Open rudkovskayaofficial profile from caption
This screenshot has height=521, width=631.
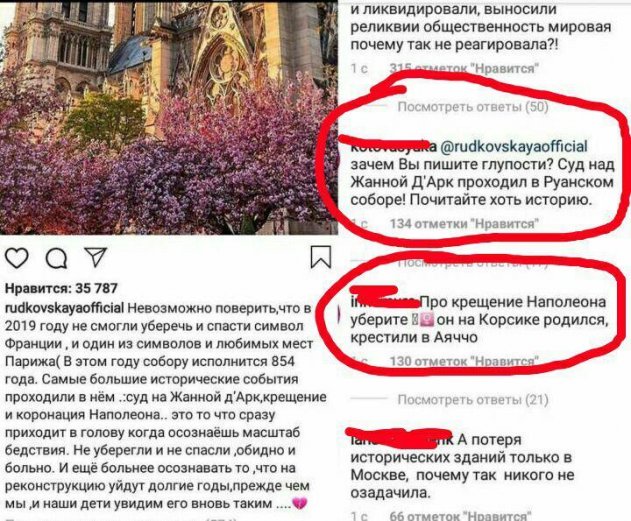(64, 308)
